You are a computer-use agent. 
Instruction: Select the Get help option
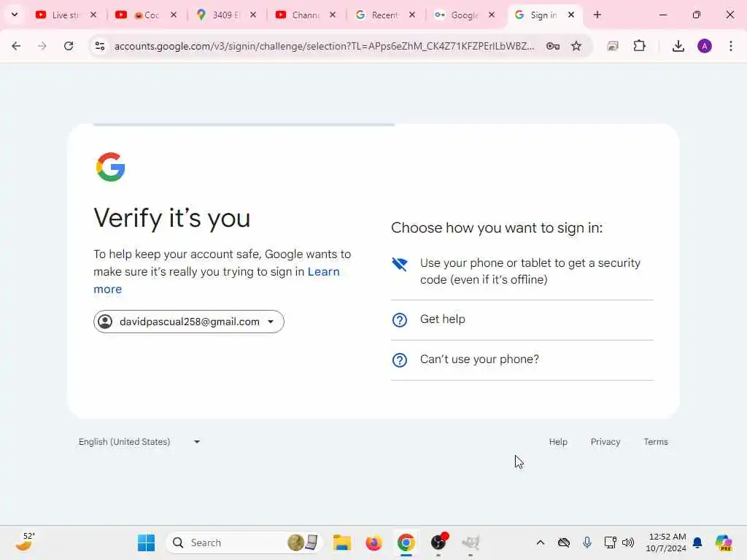pos(522,319)
